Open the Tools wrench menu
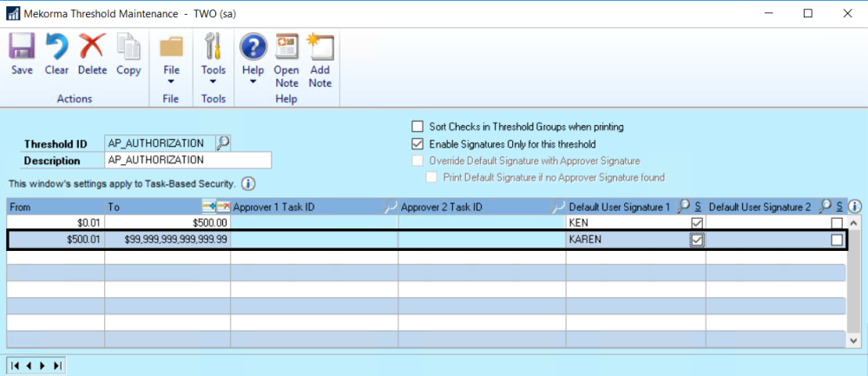The height and width of the screenshot is (376, 868). click(214, 47)
